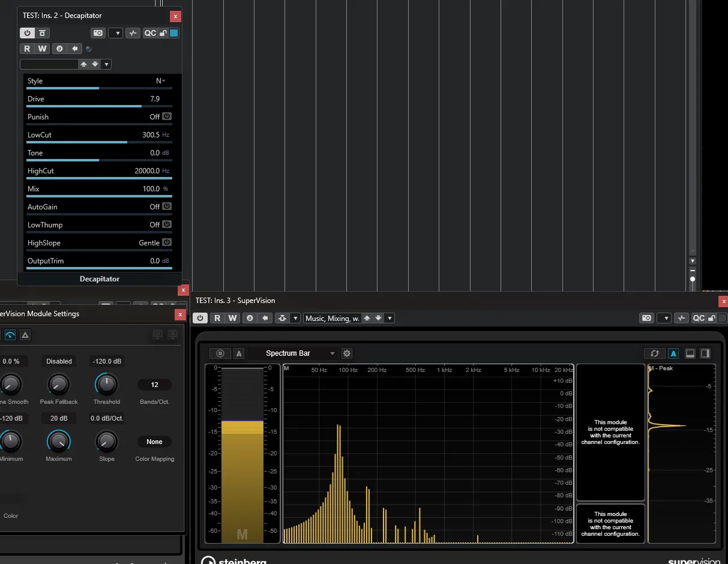The width and height of the screenshot is (728, 564).
Task: Click HighCut 20000.0 value
Action: (147, 171)
